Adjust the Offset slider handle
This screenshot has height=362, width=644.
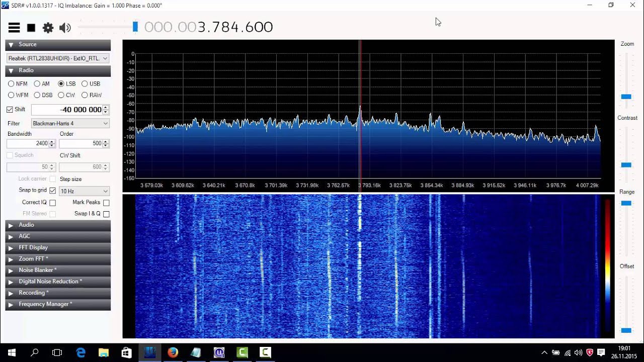(626, 330)
